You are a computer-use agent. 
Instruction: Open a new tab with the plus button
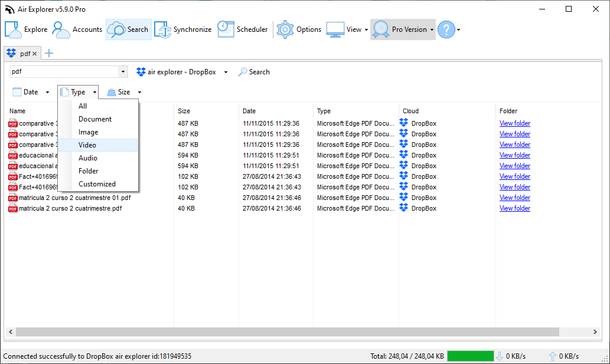pos(48,53)
